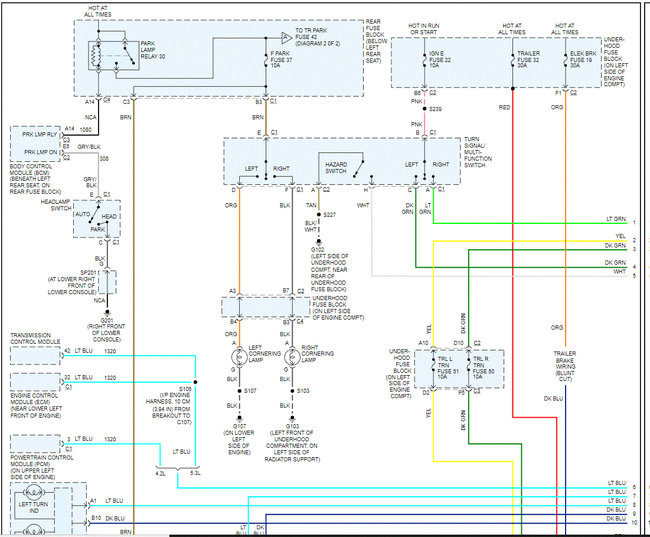Image resolution: width=650 pixels, height=537 pixels.
Task: Click the "TAN" wire color label
Action: (311, 205)
